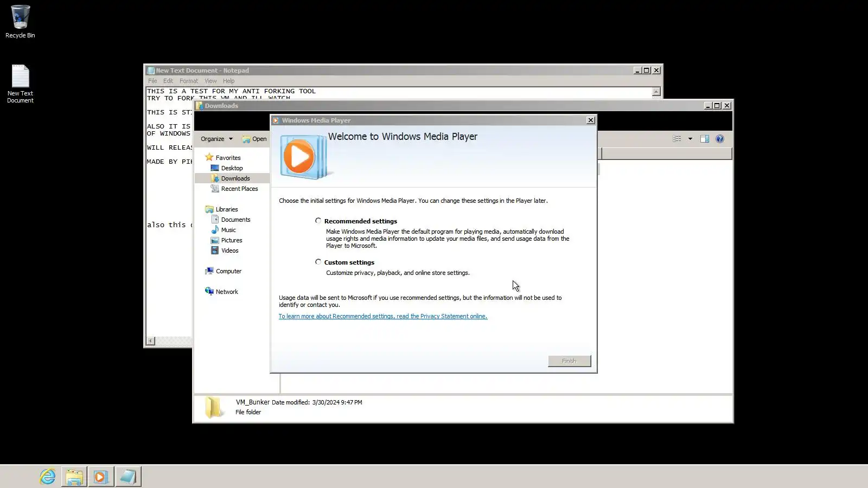Switch to Windows Media Player taskbar button
The width and height of the screenshot is (868, 488).
pyautogui.click(x=101, y=477)
